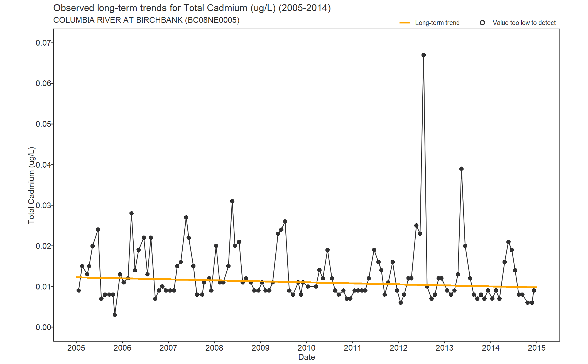Click the orange trend line near 2010
The image size is (588, 364).
[x=307, y=283]
